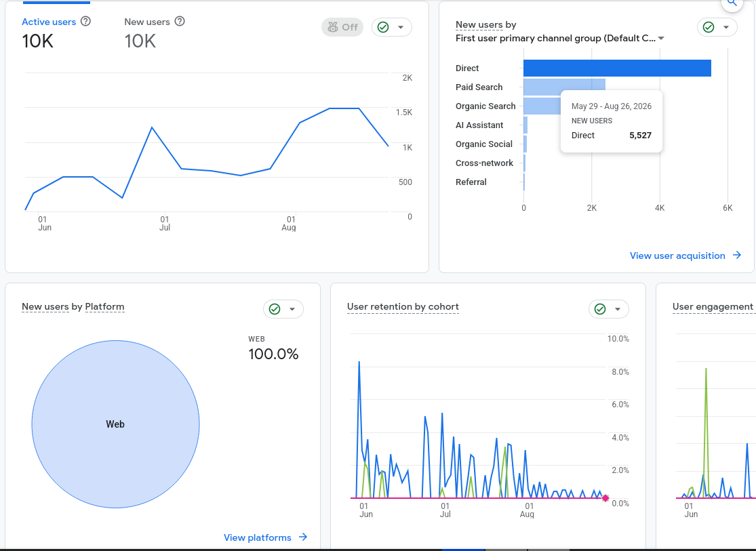Open dropdown arrow in User retention card
The height and width of the screenshot is (551, 756).
tap(618, 310)
